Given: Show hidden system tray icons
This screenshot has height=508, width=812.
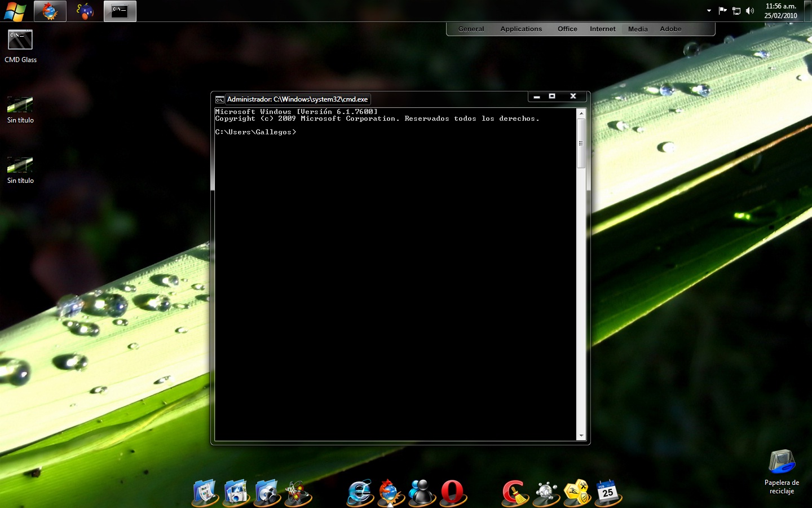Looking at the screenshot, I should coord(709,11).
